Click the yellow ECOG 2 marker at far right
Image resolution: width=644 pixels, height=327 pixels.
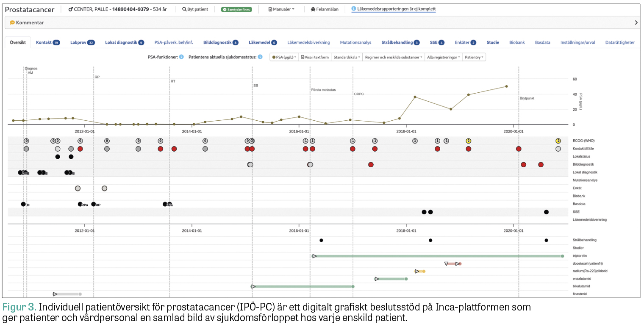tap(558, 141)
